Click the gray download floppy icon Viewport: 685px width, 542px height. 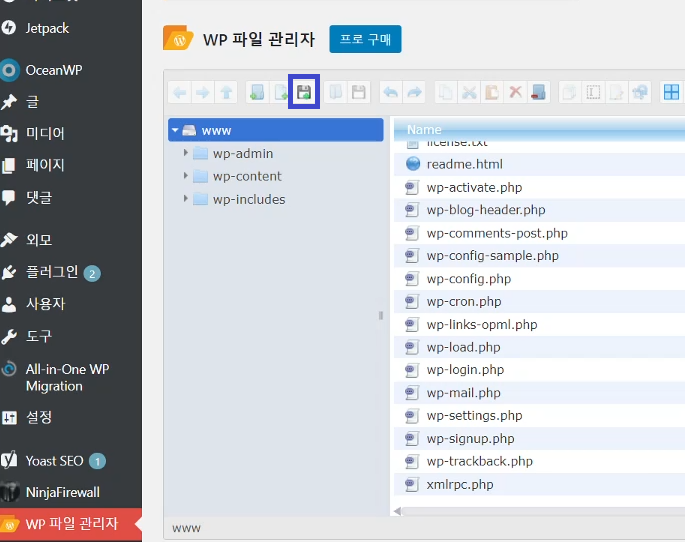click(x=359, y=92)
